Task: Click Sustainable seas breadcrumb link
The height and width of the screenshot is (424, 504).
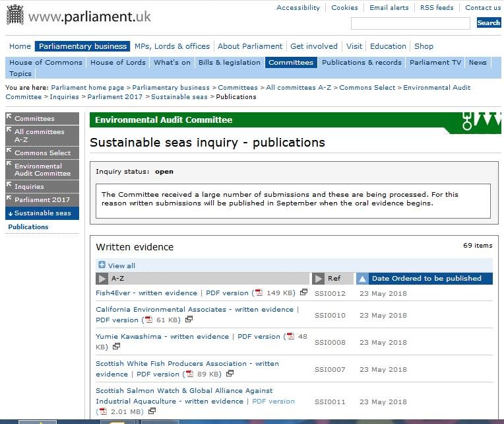Action: [x=179, y=97]
